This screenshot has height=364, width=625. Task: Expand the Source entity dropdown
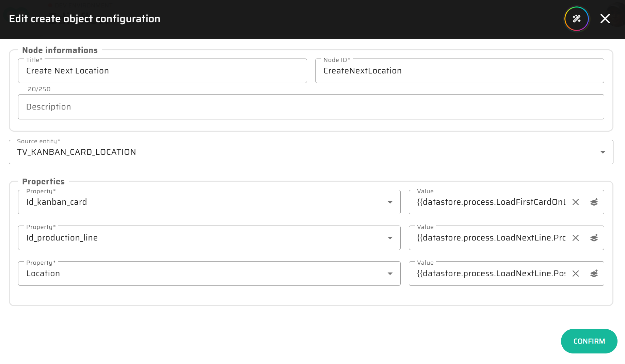(603, 152)
